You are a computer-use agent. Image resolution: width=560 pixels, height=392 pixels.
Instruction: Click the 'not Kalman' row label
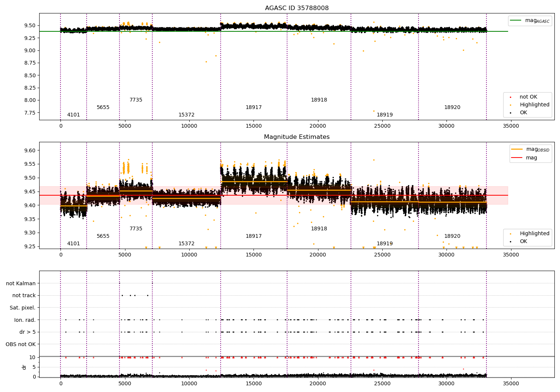coord(21,284)
